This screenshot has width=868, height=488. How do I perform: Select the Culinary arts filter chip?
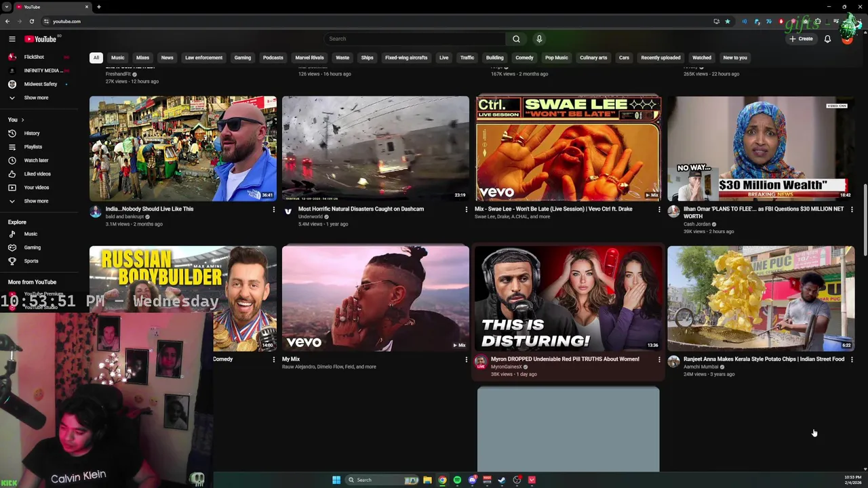[593, 58]
